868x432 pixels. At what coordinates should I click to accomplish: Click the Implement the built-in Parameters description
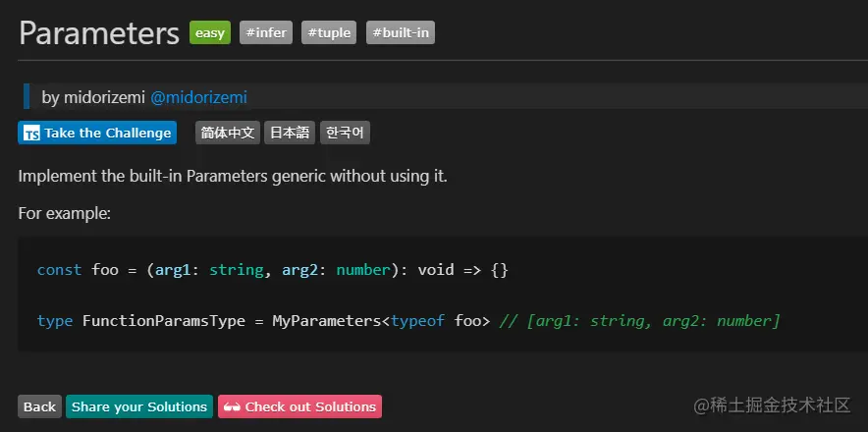pyautogui.click(x=233, y=177)
